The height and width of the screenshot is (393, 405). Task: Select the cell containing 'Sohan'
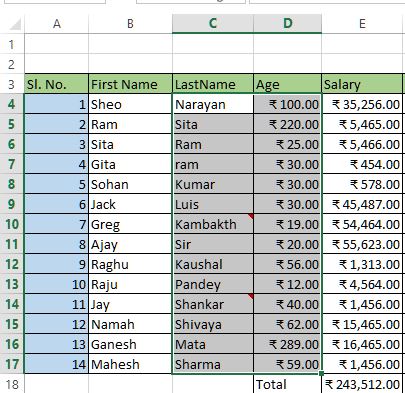click(x=131, y=184)
